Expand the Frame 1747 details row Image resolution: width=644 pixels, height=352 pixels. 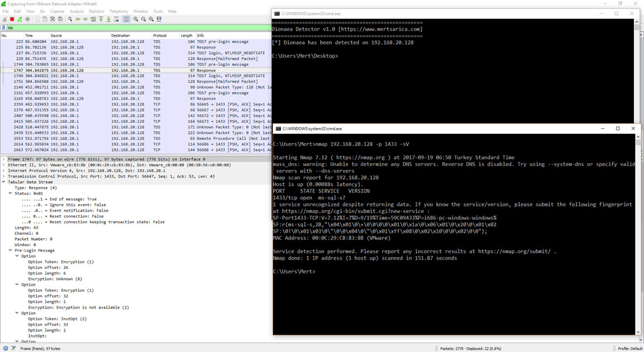(x=4, y=159)
